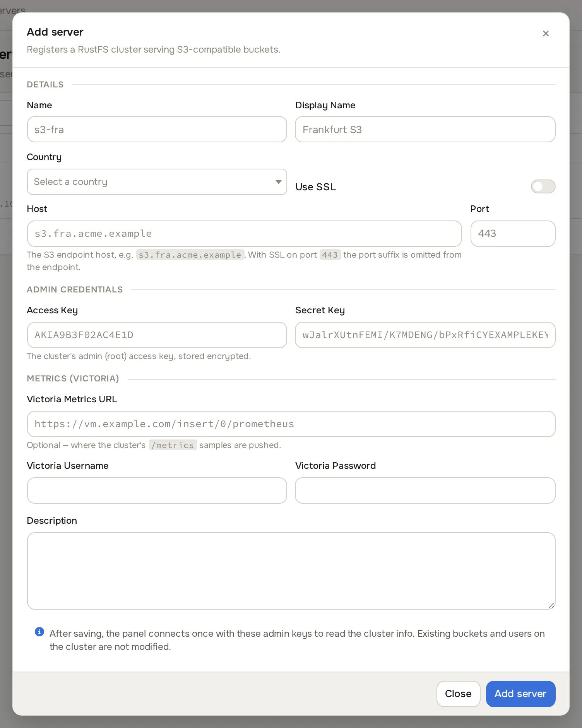Click the Close button in the footer
This screenshot has height=728, width=582.
click(x=458, y=694)
